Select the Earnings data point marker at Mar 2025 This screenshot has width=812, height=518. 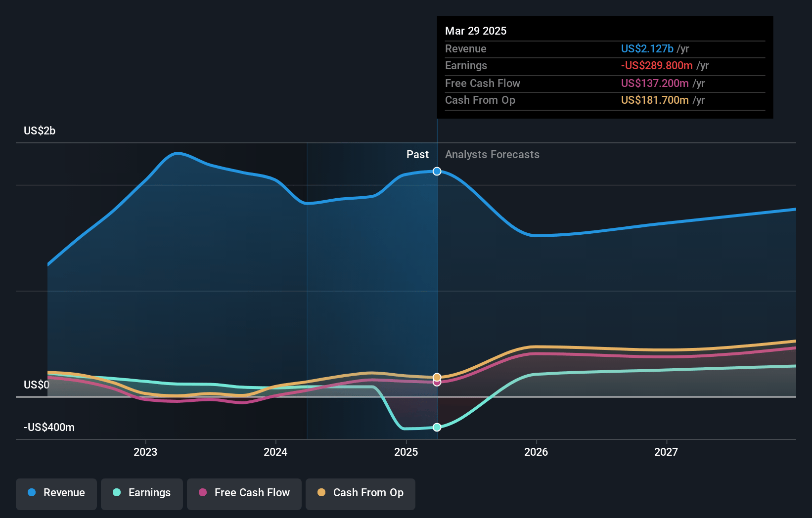[x=437, y=427]
